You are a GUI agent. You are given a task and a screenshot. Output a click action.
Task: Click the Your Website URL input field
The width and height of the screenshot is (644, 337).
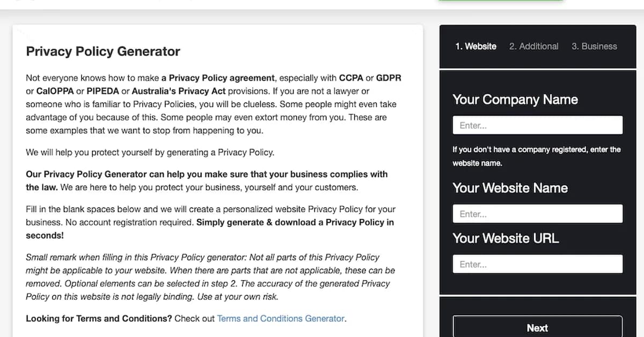click(537, 263)
